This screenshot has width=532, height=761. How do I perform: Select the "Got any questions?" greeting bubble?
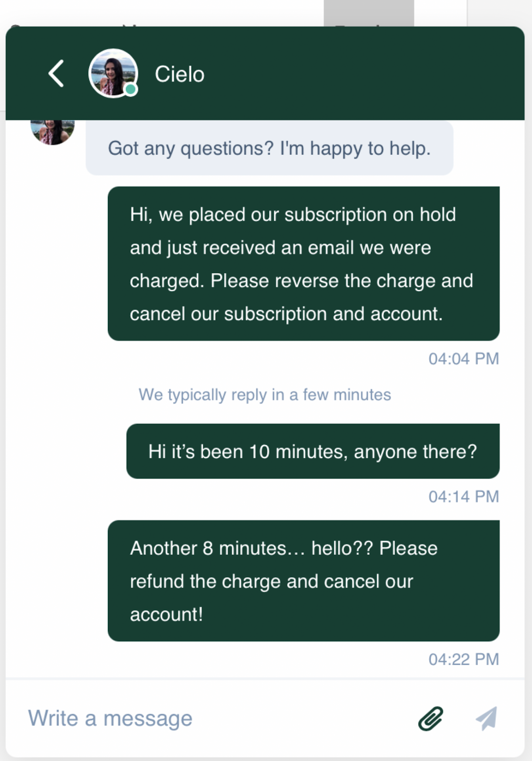269,148
